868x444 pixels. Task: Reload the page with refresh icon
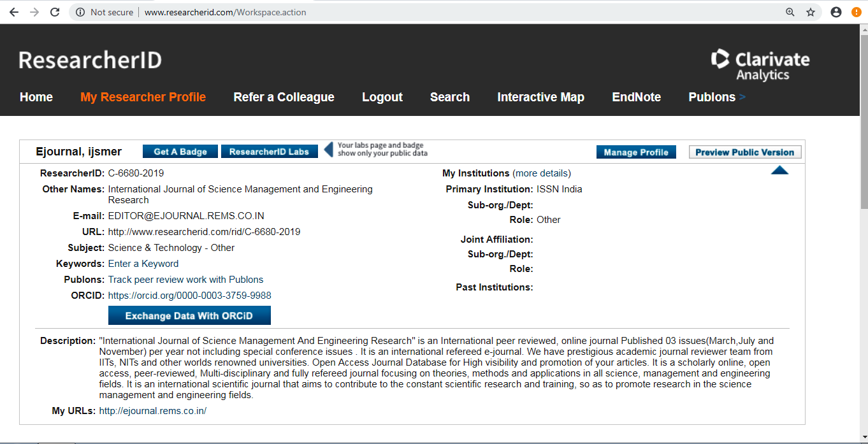click(x=55, y=12)
